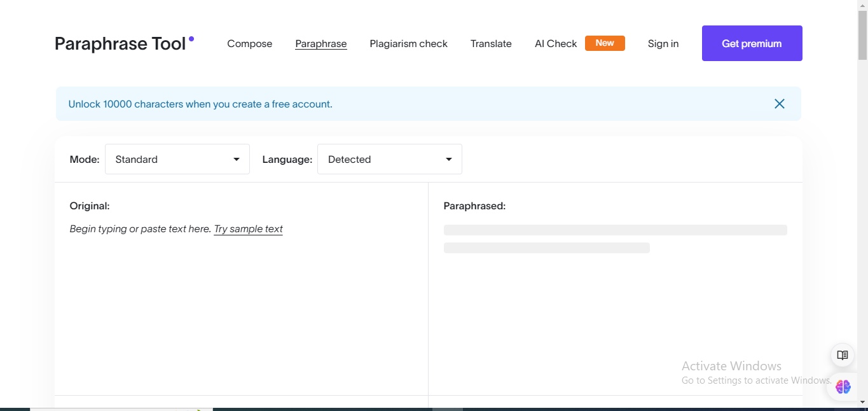868x411 pixels.
Task: Click the unlock 10000 characters banner text
Action: 200,104
